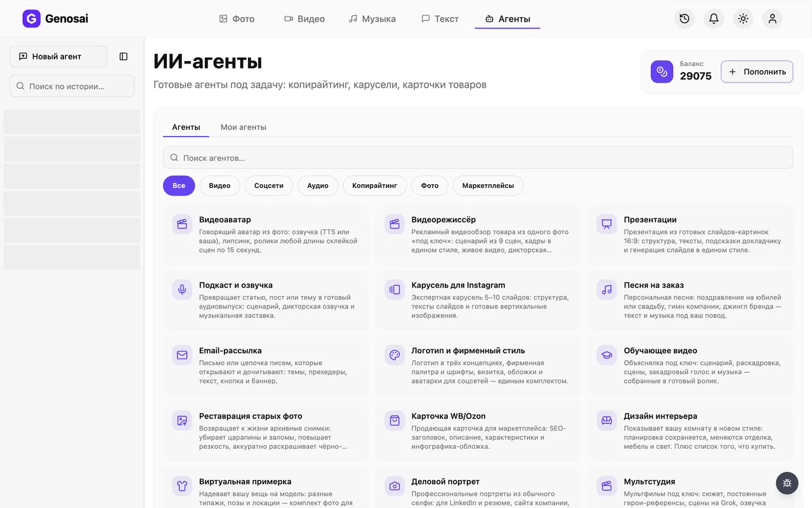Screen dimensions: 812x508
Task: Click the Новый агент button
Action: (x=58, y=57)
